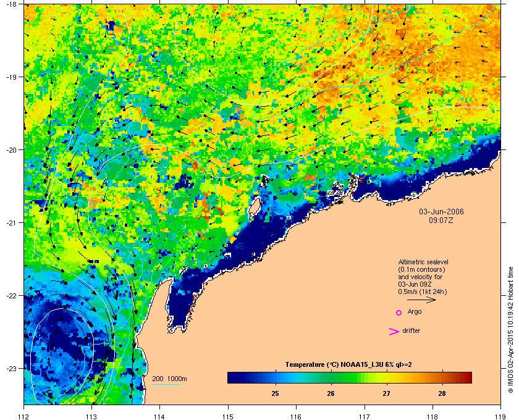Click the temperature color bar at 28

tap(442, 377)
